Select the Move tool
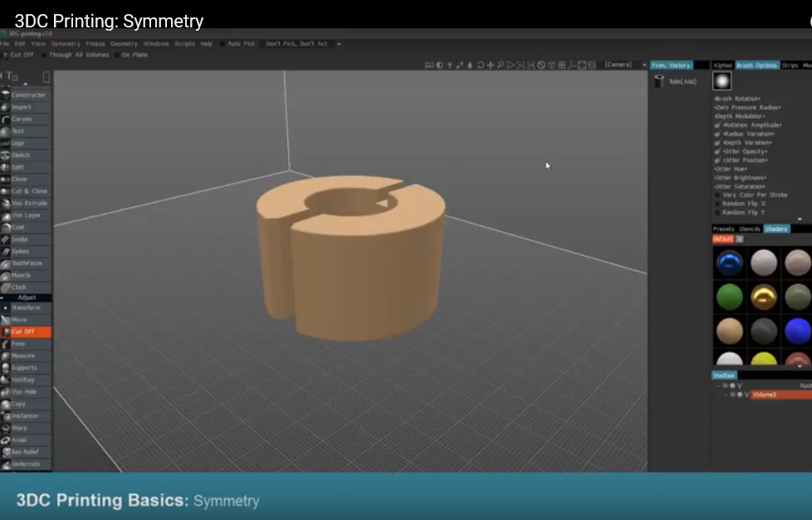The width and height of the screenshot is (812, 520). 26,320
